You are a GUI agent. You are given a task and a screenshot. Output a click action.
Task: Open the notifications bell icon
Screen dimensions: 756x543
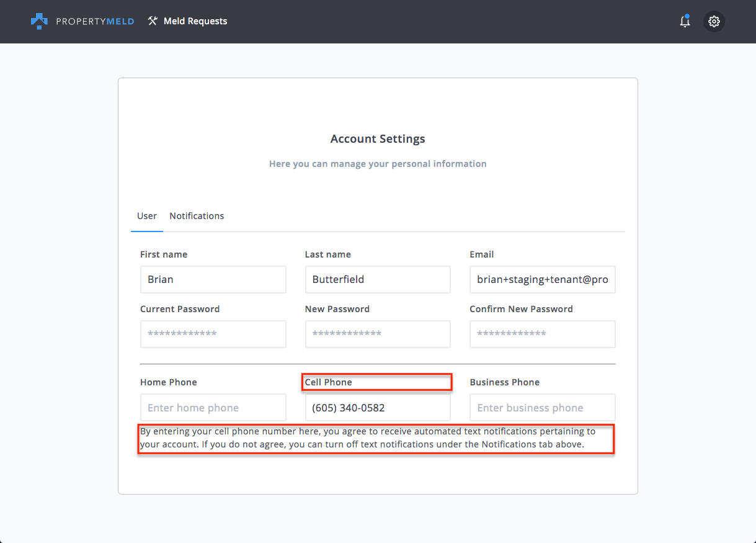pyautogui.click(x=685, y=22)
